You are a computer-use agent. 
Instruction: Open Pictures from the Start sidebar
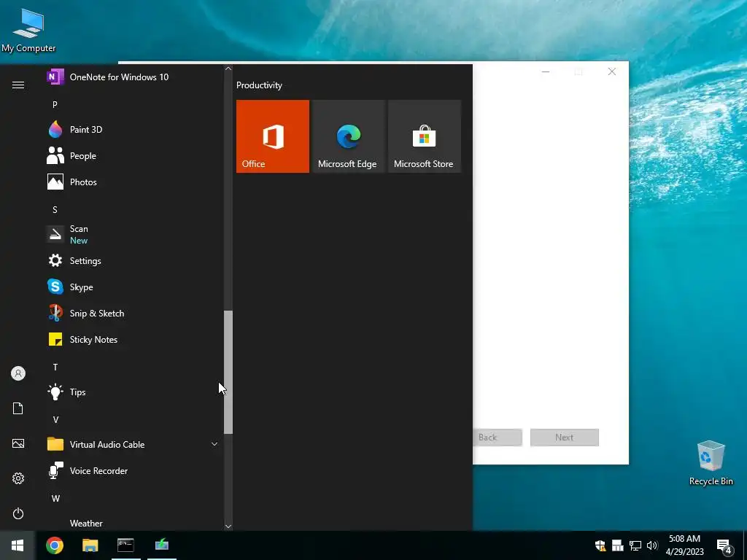18,443
